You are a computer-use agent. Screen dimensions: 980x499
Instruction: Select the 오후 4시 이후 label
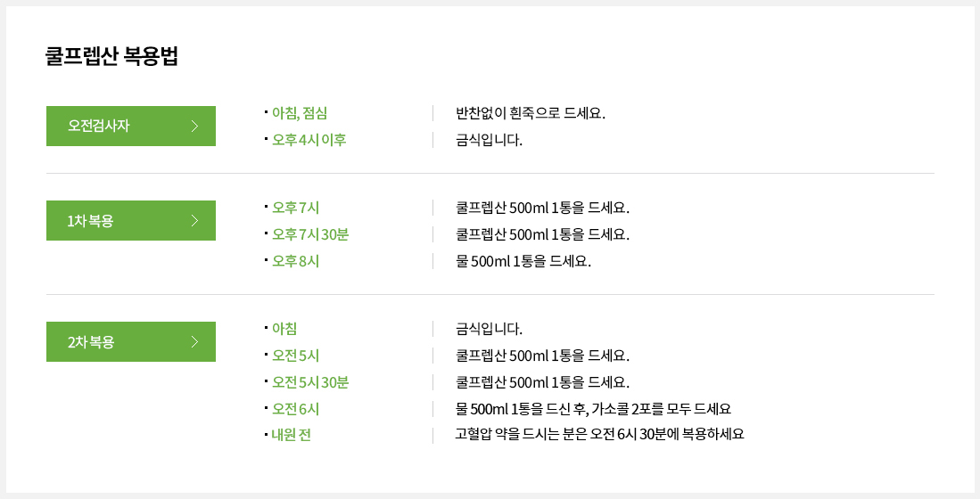(309, 140)
